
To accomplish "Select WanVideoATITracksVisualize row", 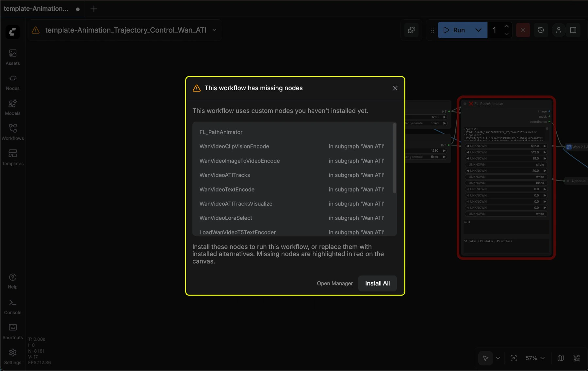I will coord(292,204).
